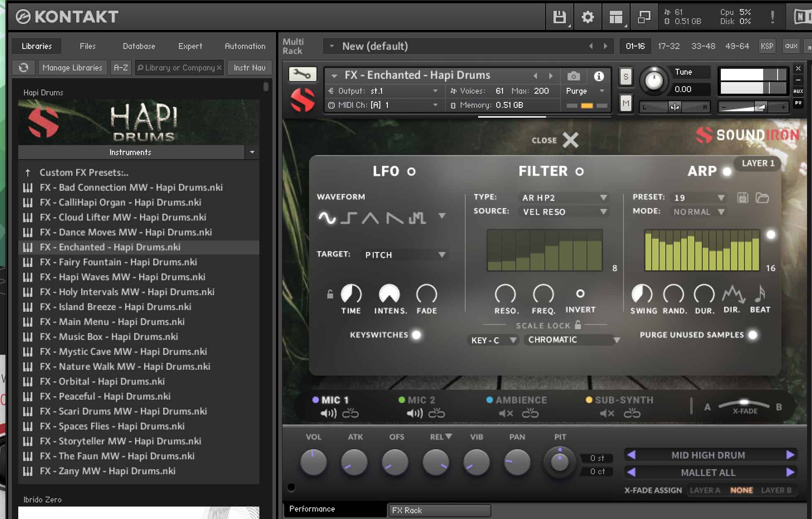Open instrument edit wrench icon
The height and width of the screenshot is (519, 812).
click(x=302, y=75)
